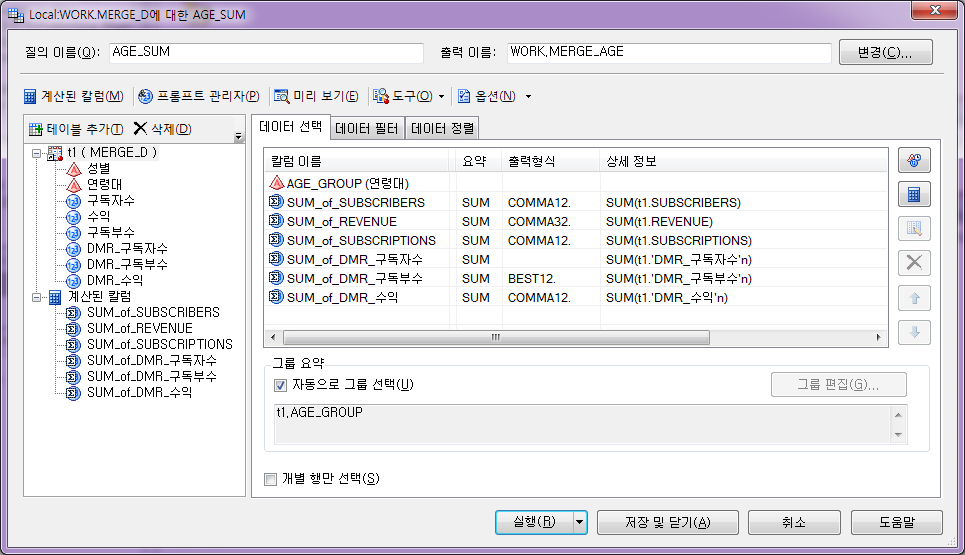Switch to the 데이터 필터 tab

click(x=367, y=128)
